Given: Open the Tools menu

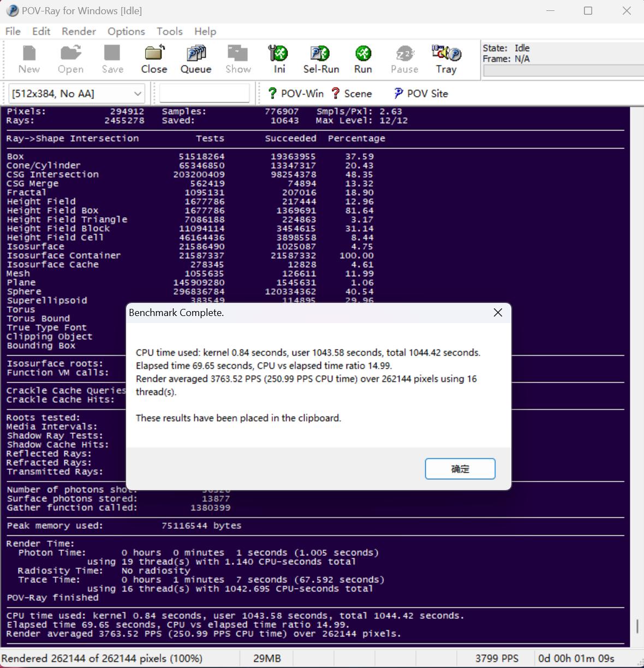Looking at the screenshot, I should click(x=169, y=31).
